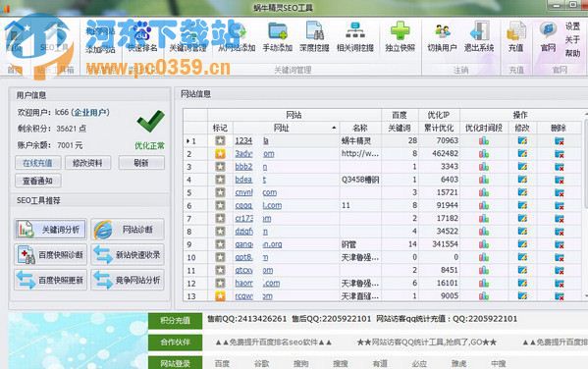Viewport: 588px width, 369px height.
Task: Open 优化时间段 chart icon for row 1
Action: coord(484,141)
